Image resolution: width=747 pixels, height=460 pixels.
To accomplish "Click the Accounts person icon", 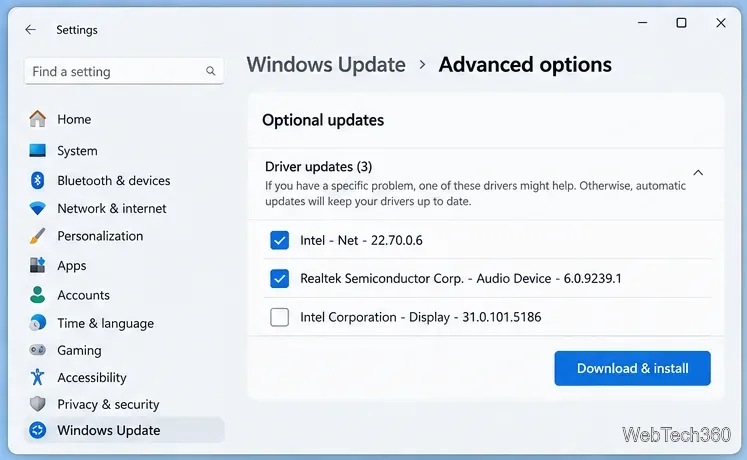I will click(x=38, y=295).
